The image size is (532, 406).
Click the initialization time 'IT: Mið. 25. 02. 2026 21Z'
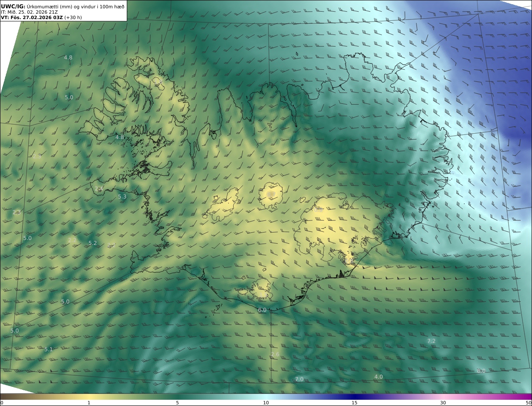[29, 12]
